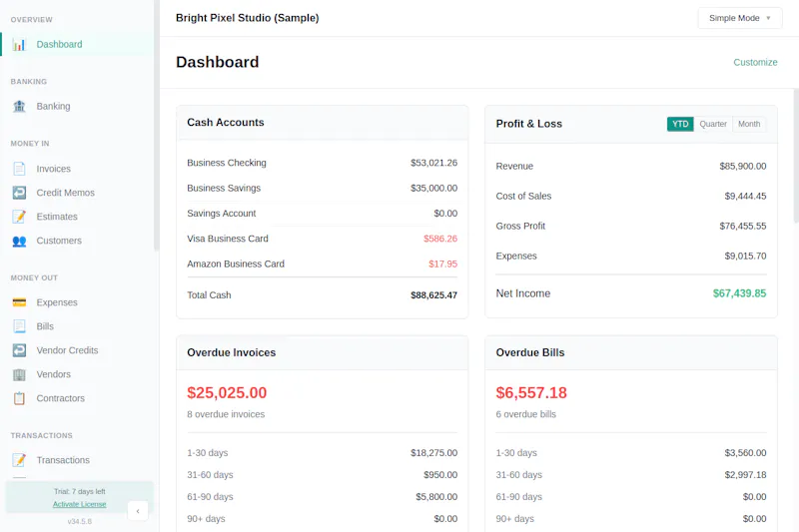The width and height of the screenshot is (799, 532).
Task: Click the Amazon Business Card row
Action: point(322,264)
